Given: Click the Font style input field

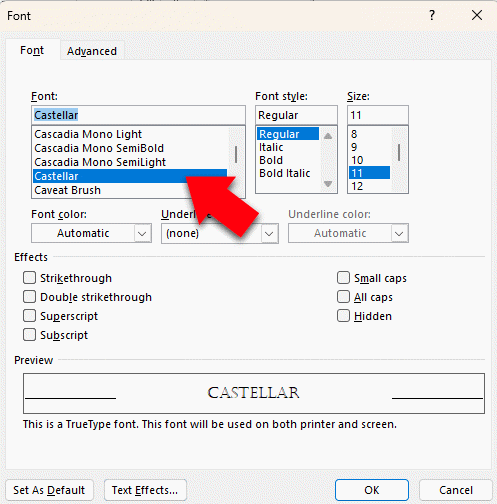Looking at the screenshot, I should (x=296, y=115).
